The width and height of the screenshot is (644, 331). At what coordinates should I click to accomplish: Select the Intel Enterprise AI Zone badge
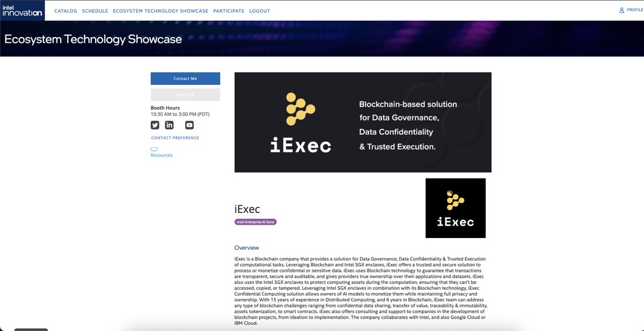[x=254, y=221]
